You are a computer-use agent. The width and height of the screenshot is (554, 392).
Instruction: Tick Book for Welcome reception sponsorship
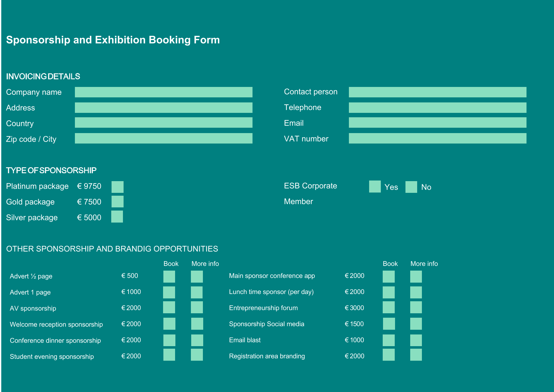169,324
